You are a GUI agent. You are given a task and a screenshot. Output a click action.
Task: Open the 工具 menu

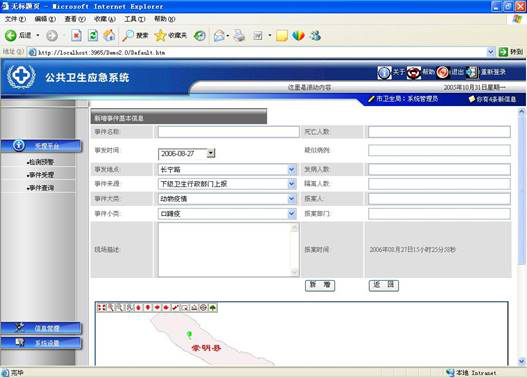point(134,19)
